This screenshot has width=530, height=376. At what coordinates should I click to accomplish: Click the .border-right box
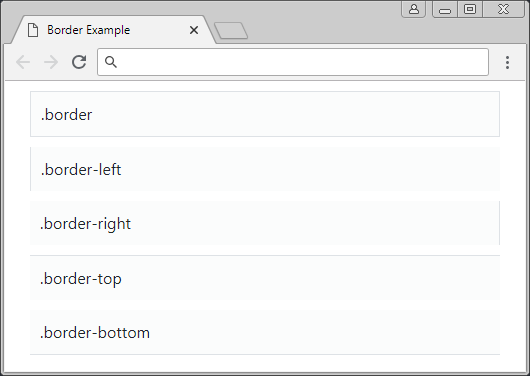pyautogui.click(x=265, y=223)
